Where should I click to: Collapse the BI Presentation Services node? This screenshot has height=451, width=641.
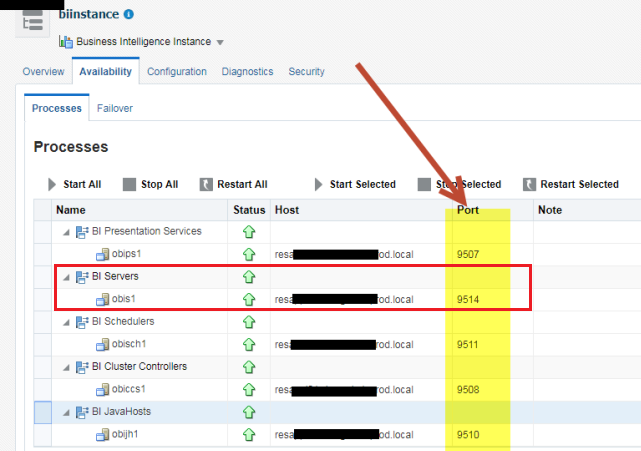[x=67, y=232]
